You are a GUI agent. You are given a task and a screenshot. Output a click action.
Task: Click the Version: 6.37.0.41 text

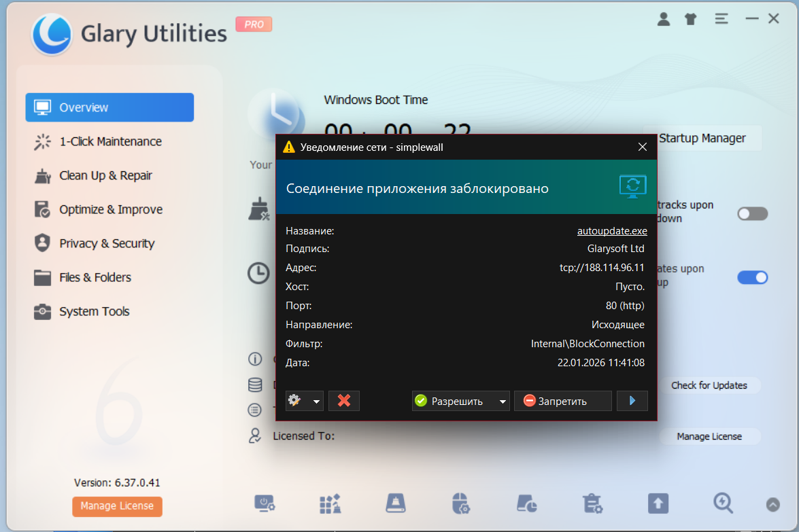(117, 482)
